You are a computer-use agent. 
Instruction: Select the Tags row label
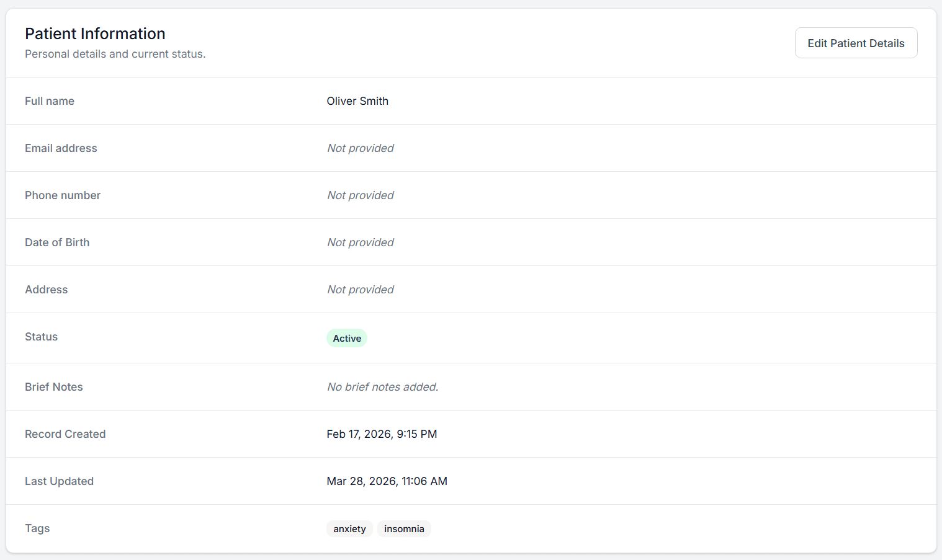37,528
